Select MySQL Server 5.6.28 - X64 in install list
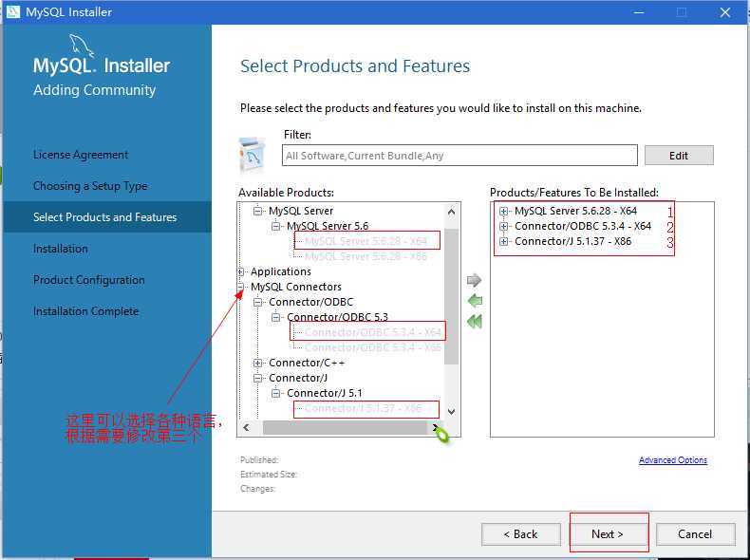The width and height of the screenshot is (750, 560). click(x=576, y=211)
